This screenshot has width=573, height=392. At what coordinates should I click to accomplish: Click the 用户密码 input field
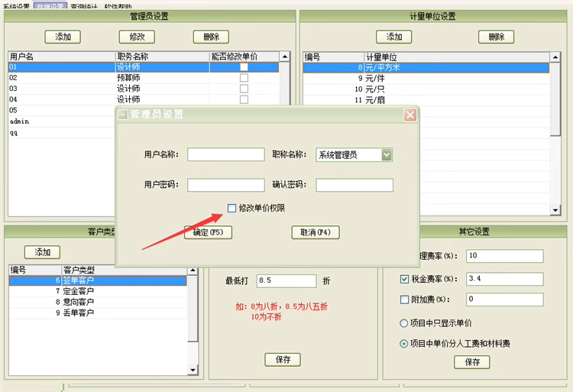(x=226, y=185)
